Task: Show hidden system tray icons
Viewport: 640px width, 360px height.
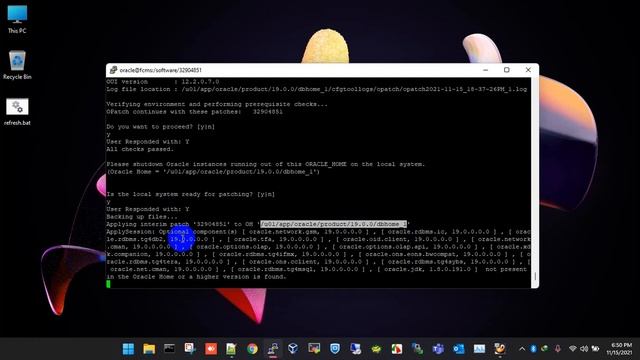Action: point(522,349)
